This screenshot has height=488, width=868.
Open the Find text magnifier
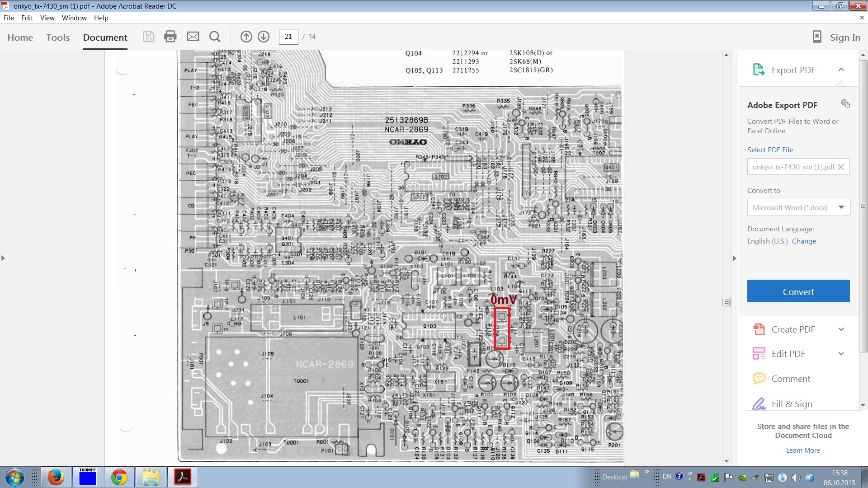[x=215, y=37]
